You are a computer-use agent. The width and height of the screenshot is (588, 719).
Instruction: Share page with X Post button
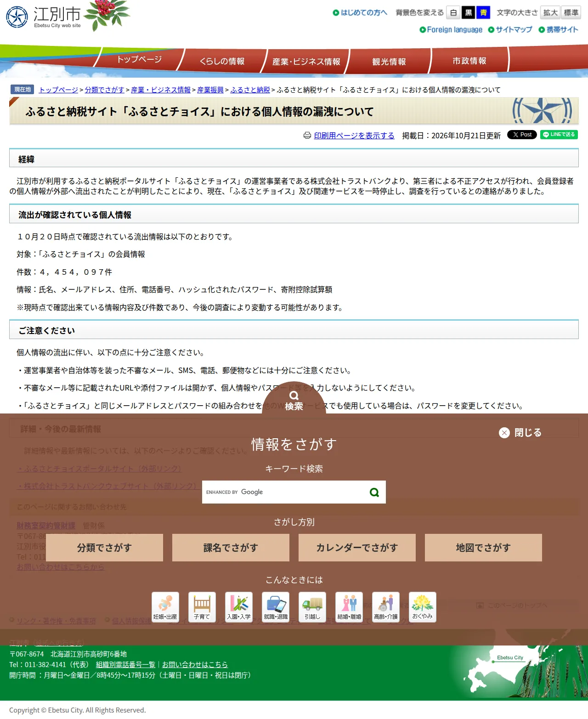522,135
